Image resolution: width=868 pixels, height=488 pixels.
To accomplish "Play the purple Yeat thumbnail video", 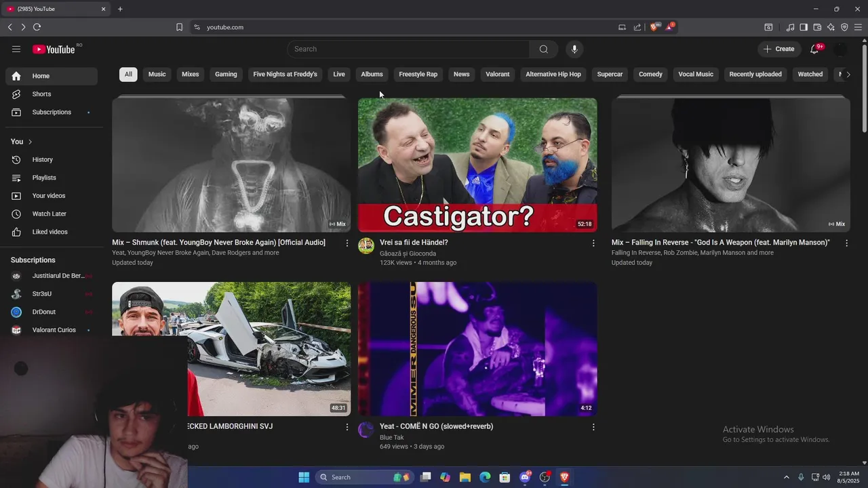I will coord(477,349).
